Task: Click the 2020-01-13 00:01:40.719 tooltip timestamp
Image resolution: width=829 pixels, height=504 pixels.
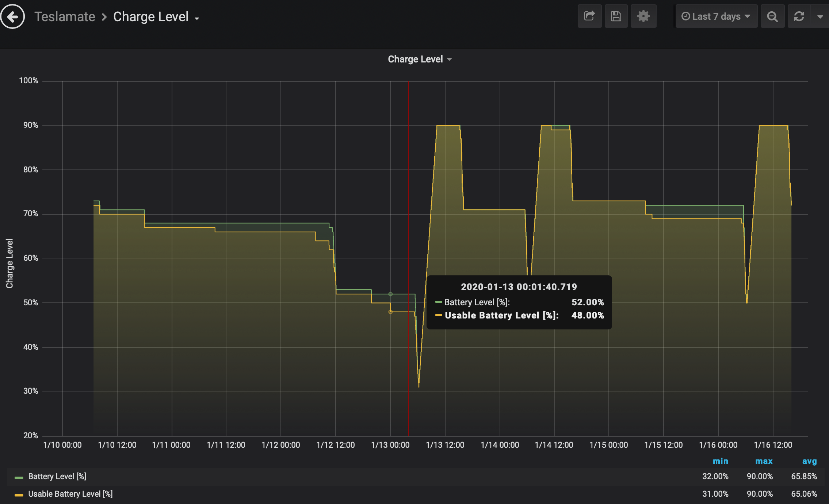Action: [x=519, y=287]
